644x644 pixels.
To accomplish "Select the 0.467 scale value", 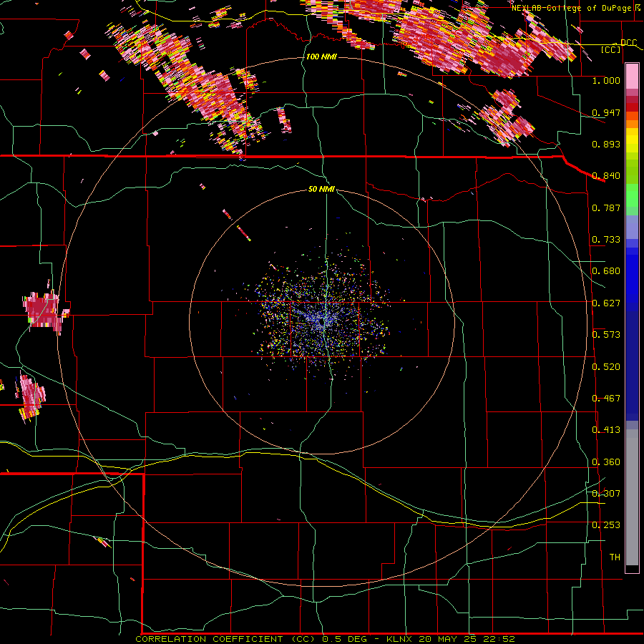I will pyautogui.click(x=606, y=399).
